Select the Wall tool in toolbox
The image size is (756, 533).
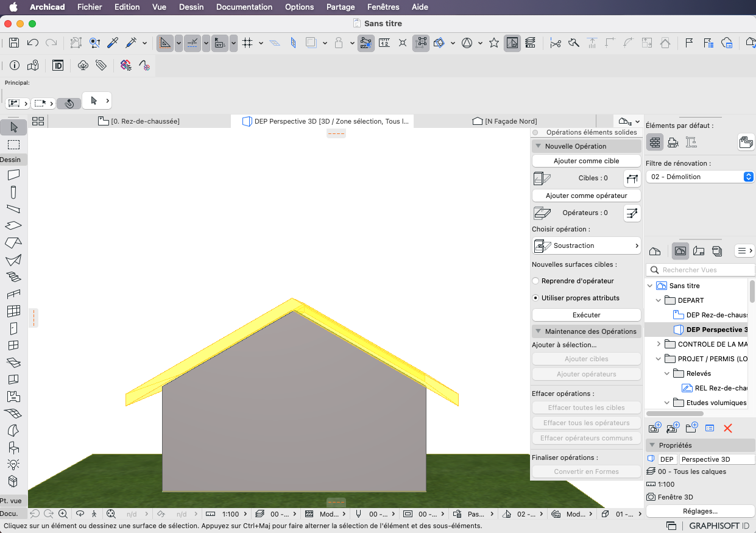[x=13, y=175]
